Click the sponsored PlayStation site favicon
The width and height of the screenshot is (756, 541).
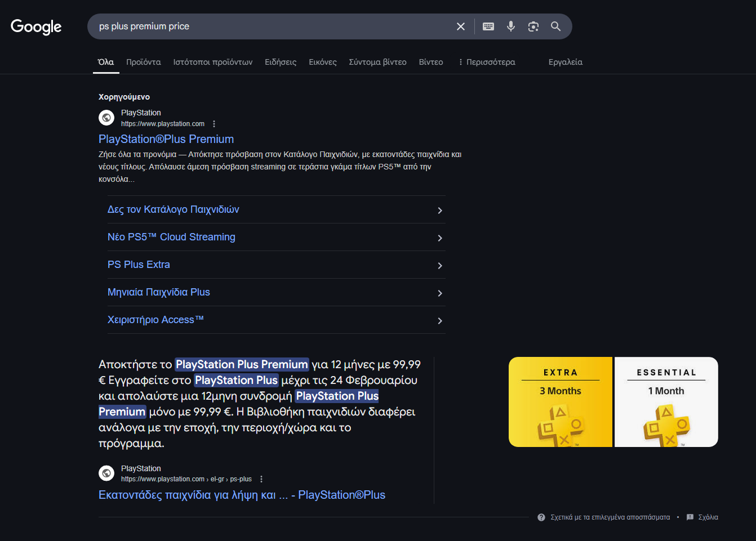(106, 118)
